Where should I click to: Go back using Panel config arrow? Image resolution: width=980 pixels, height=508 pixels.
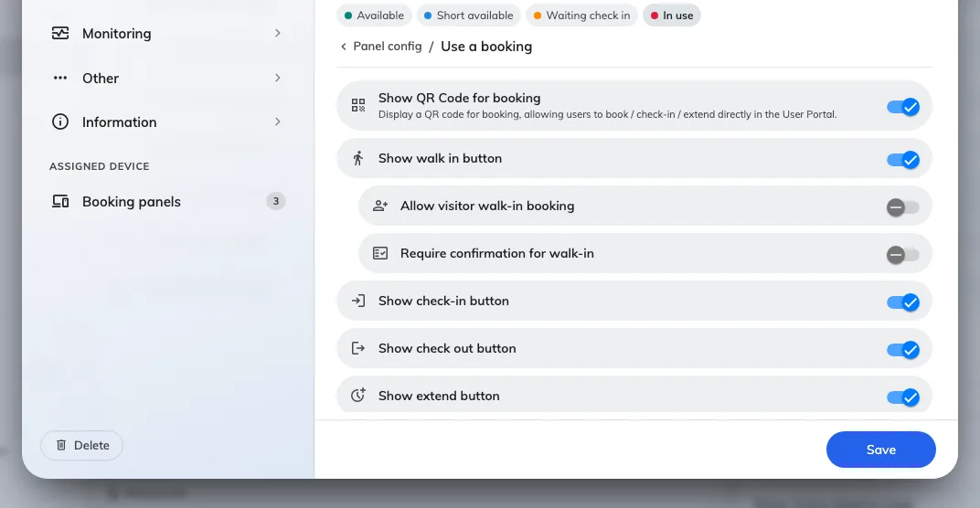pos(343,47)
